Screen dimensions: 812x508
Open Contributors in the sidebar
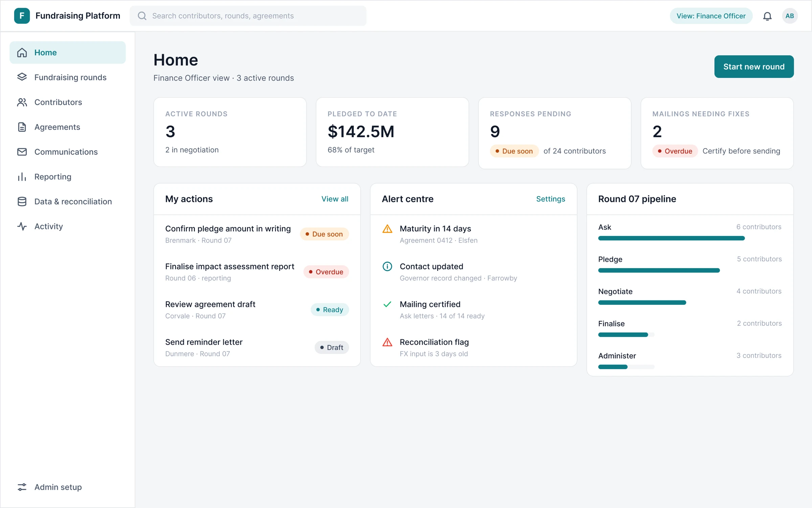coord(68,102)
